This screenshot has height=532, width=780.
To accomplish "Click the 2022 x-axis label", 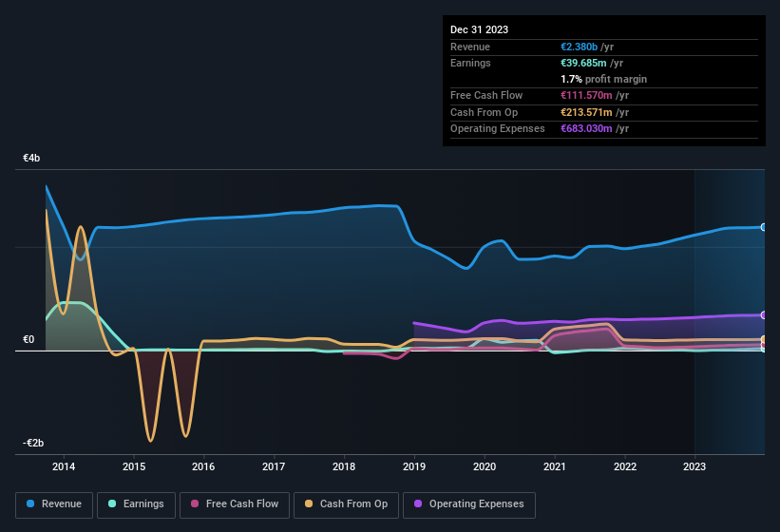I will tap(625, 466).
